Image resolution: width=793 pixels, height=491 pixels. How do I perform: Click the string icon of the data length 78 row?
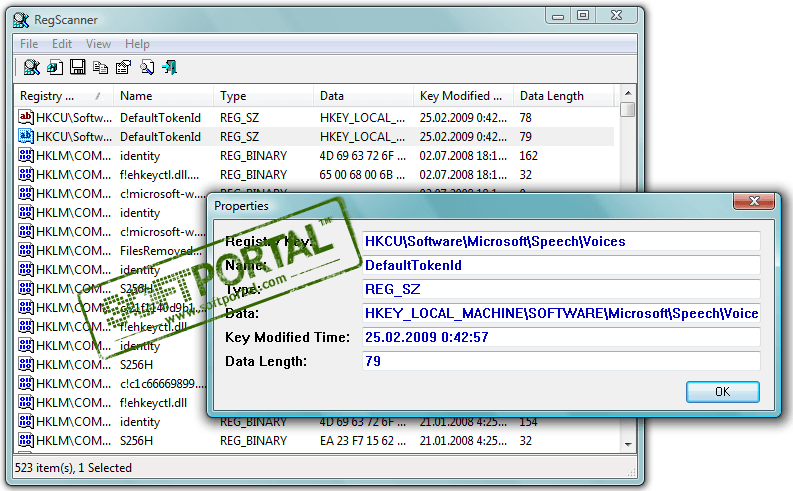pos(26,117)
